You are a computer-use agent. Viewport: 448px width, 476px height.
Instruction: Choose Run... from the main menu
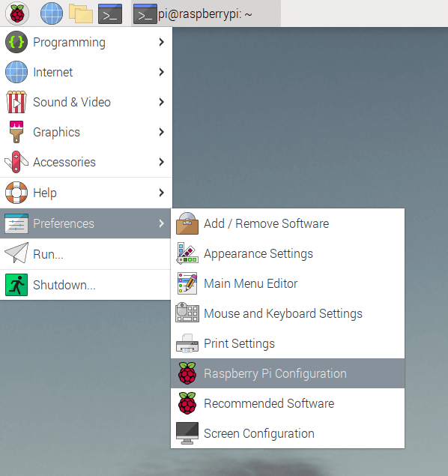click(x=86, y=254)
